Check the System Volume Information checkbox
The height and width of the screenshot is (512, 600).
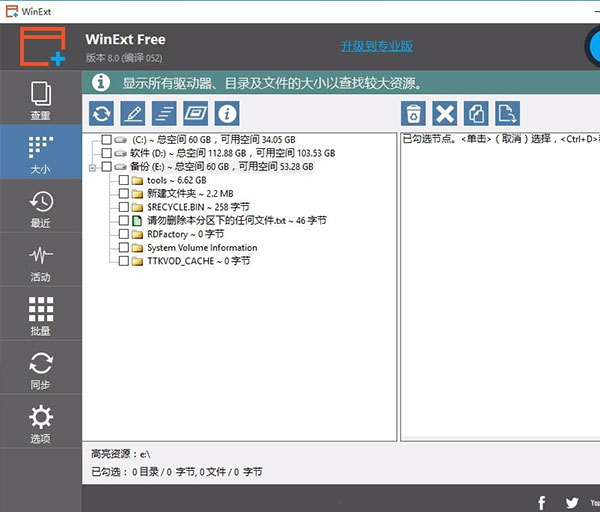[x=124, y=248]
